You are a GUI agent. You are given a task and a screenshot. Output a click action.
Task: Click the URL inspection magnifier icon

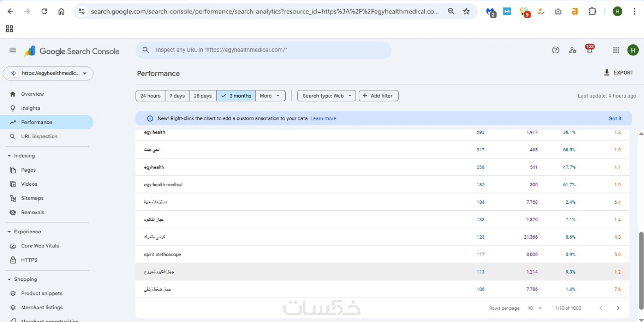pos(13,136)
